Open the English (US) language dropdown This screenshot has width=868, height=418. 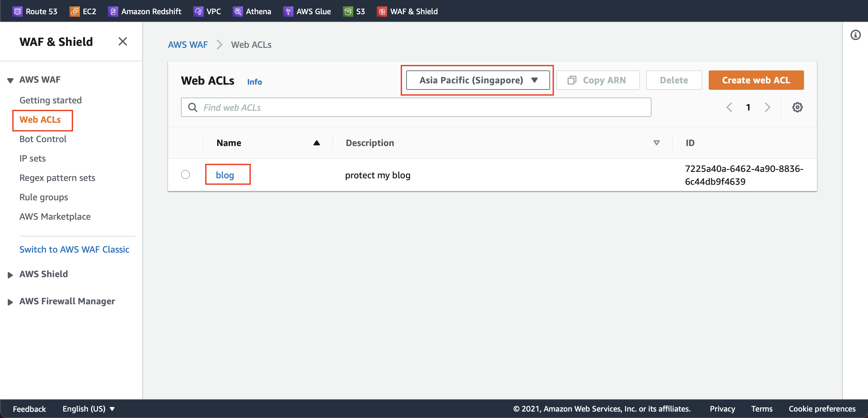[89, 409]
